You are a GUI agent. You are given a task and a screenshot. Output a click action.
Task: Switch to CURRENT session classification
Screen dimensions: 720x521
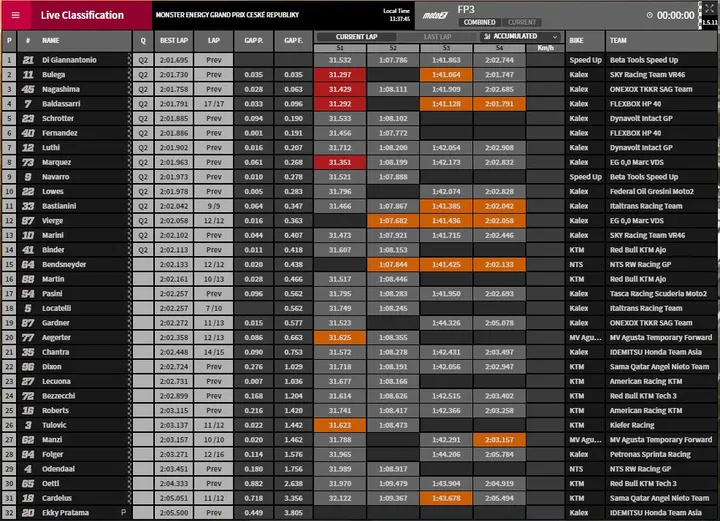(x=522, y=22)
